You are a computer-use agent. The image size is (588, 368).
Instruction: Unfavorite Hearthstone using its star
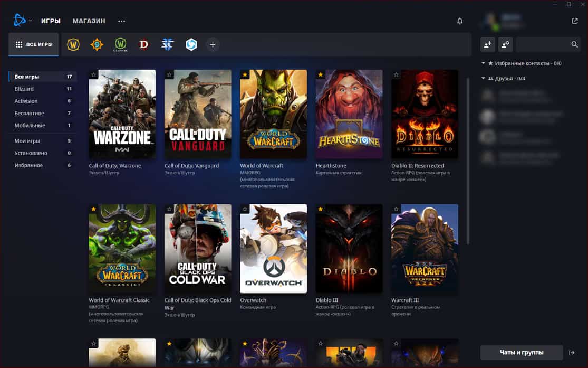(321, 75)
